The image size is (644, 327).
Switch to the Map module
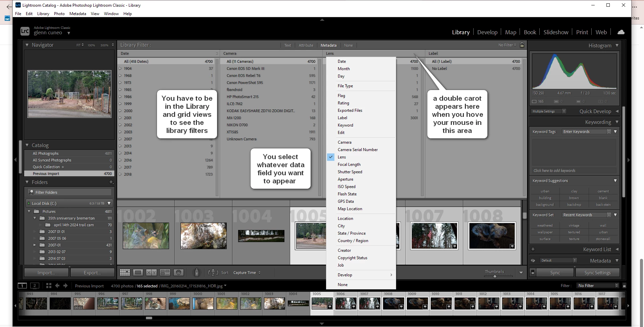coord(511,32)
